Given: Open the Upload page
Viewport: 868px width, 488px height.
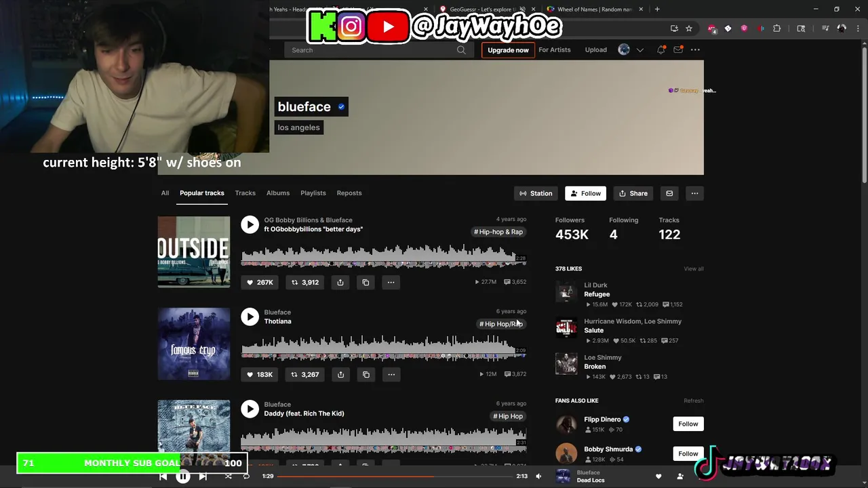Looking at the screenshot, I should point(596,49).
